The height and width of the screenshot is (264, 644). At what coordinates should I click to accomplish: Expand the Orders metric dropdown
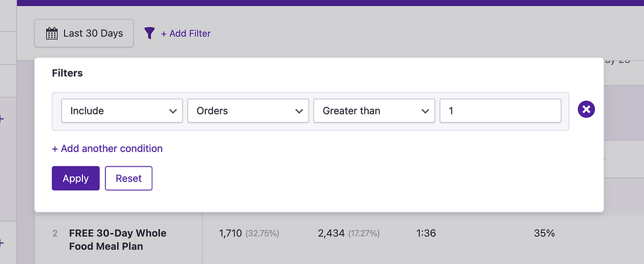(x=248, y=111)
